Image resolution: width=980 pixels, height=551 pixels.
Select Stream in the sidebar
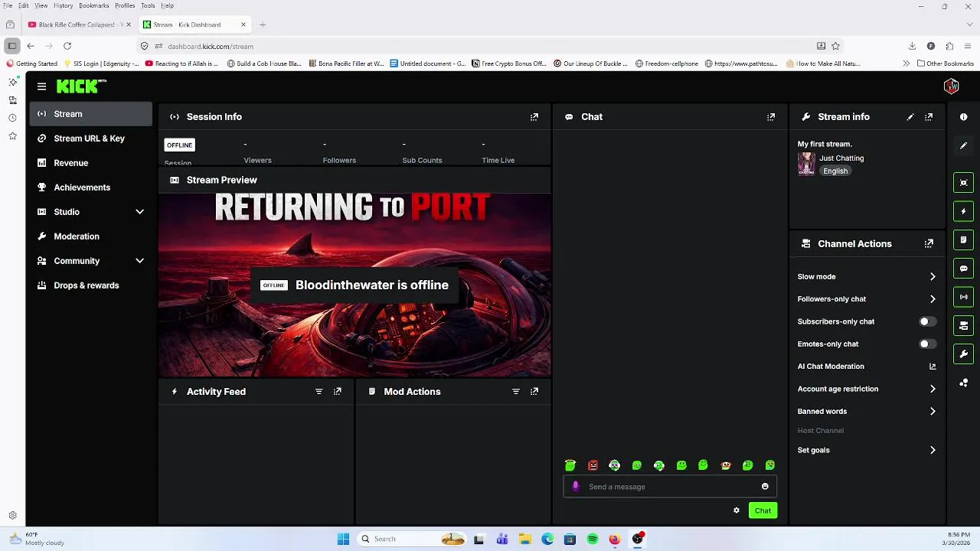pyautogui.click(x=91, y=114)
